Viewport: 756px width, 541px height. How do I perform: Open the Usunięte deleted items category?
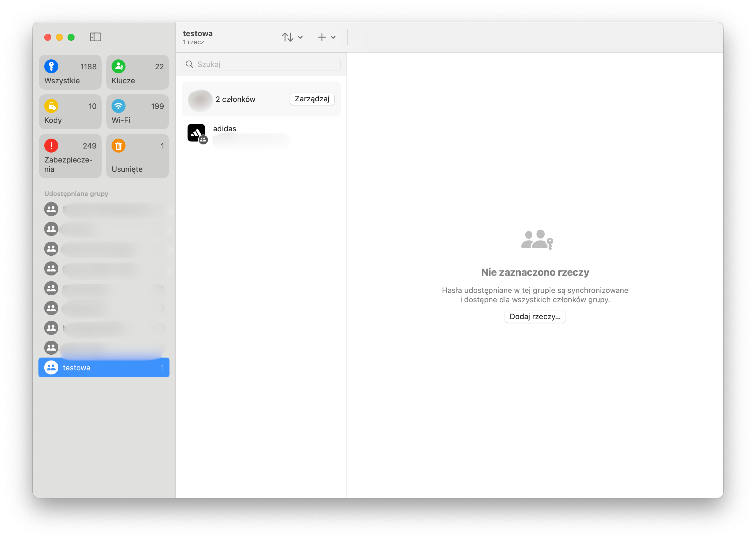(x=137, y=156)
